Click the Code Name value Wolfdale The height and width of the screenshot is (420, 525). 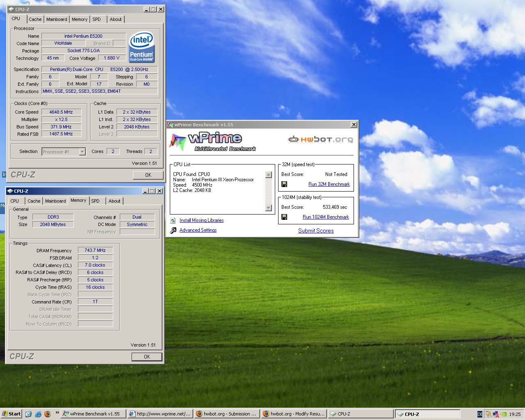[x=63, y=43]
